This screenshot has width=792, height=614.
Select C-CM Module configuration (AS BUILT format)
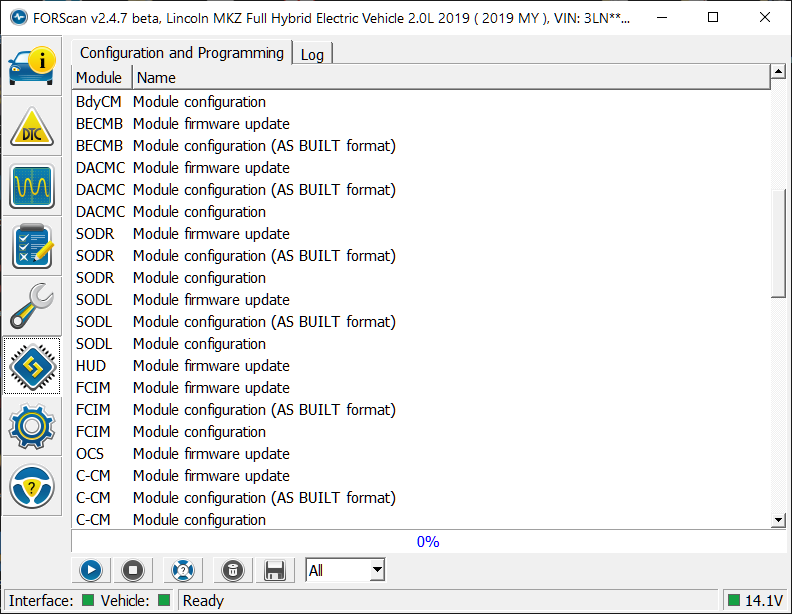click(x=421, y=498)
